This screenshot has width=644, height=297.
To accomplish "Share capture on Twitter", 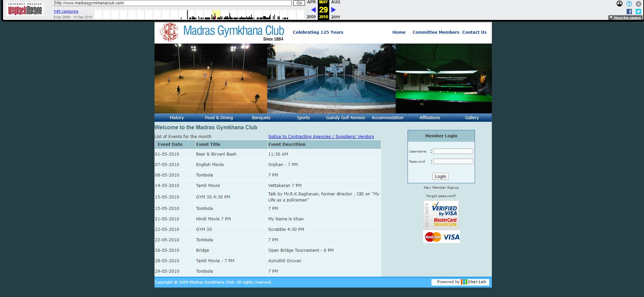I will pyautogui.click(x=638, y=11).
